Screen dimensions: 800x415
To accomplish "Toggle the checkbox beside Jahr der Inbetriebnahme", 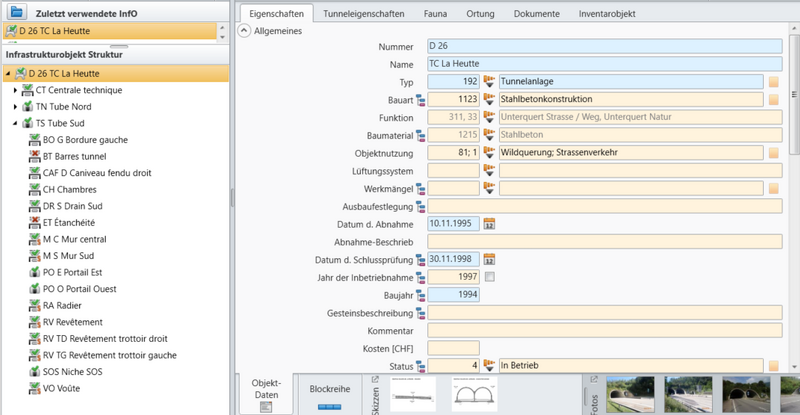I will click(490, 277).
